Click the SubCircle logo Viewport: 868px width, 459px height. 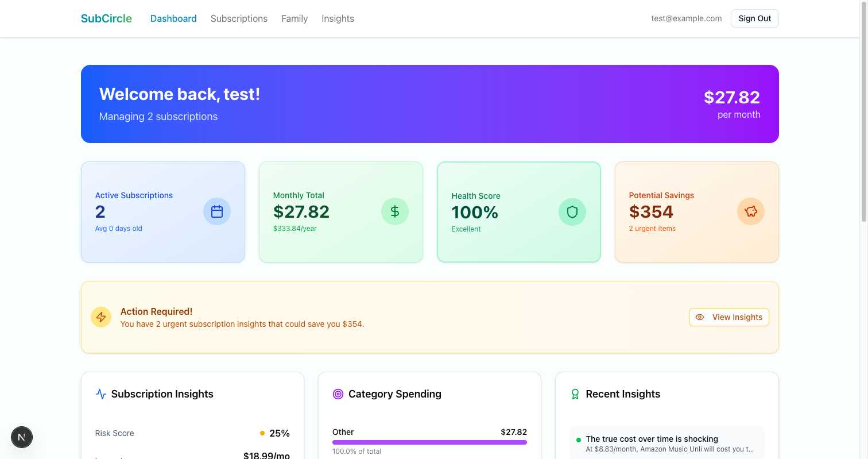[106, 18]
